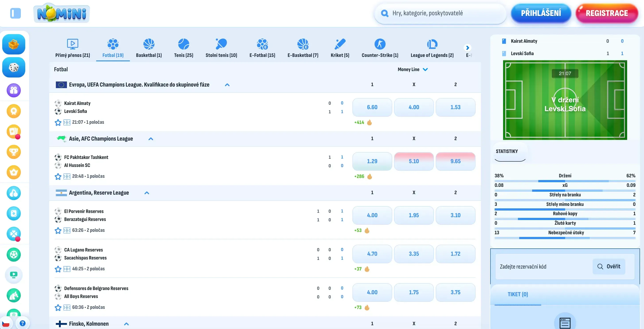Open the E-Fotbal (15) tab
Viewport: 644px width, 329px height.
click(x=262, y=48)
